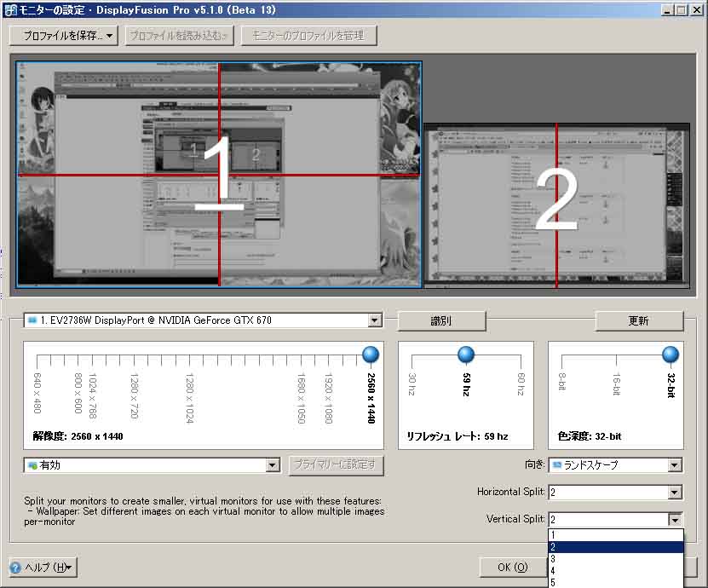Expand the EV2736W monitor selection dropdown
708x588 pixels.
[x=374, y=321]
